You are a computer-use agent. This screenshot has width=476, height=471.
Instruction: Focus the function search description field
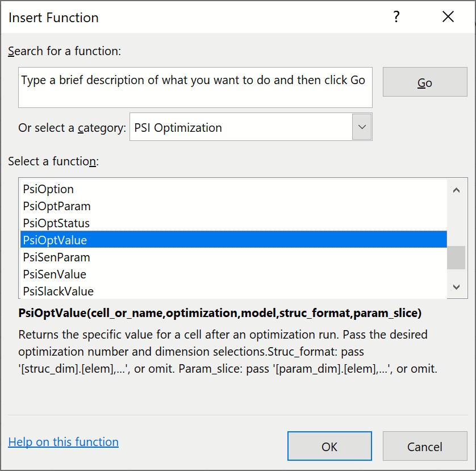[x=195, y=87]
